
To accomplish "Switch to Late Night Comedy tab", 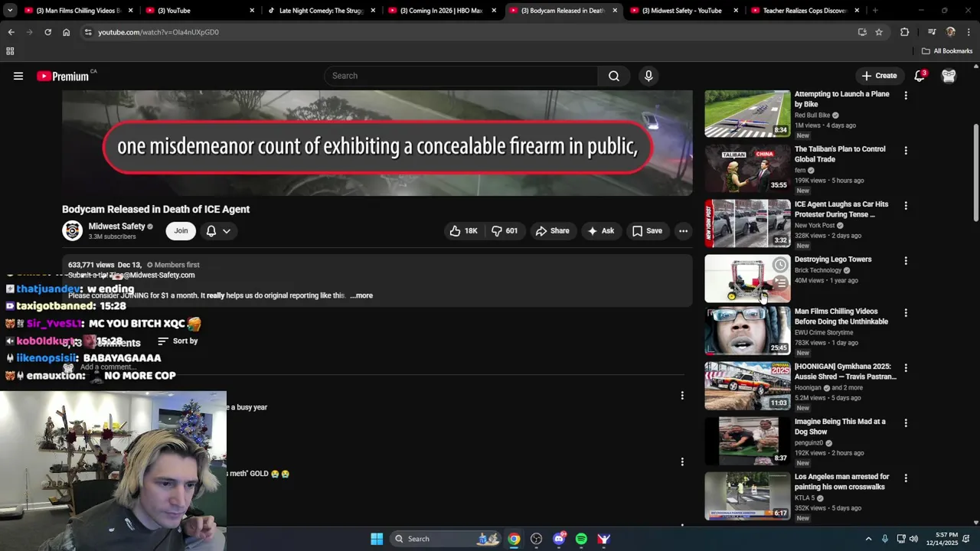I will 322,11.
